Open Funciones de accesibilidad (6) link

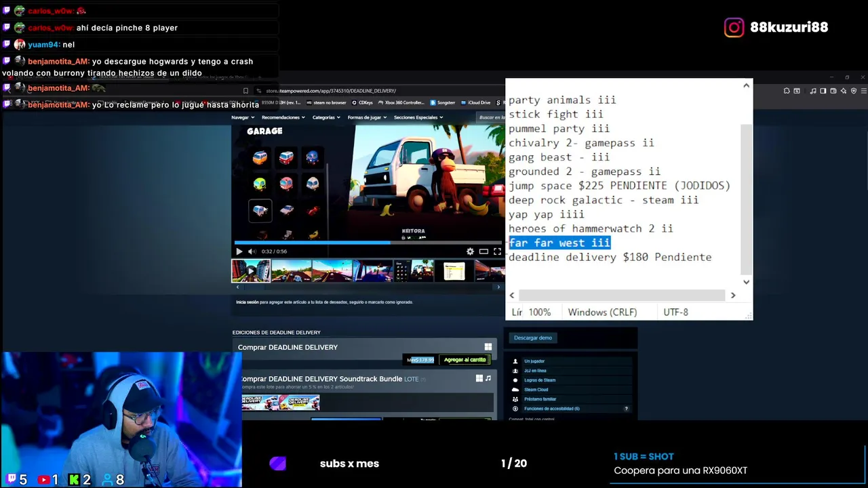pos(552,409)
